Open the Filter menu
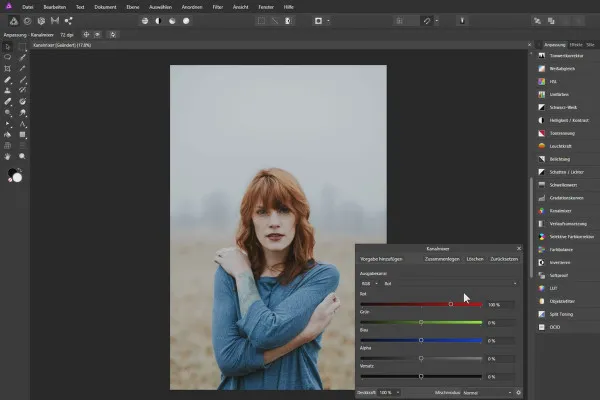Viewport: 600px width, 400px height. click(218, 7)
